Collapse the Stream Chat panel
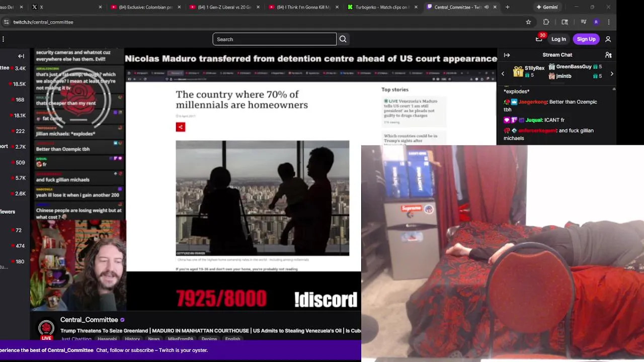Screen dimensions: 644x362 (507, 55)
